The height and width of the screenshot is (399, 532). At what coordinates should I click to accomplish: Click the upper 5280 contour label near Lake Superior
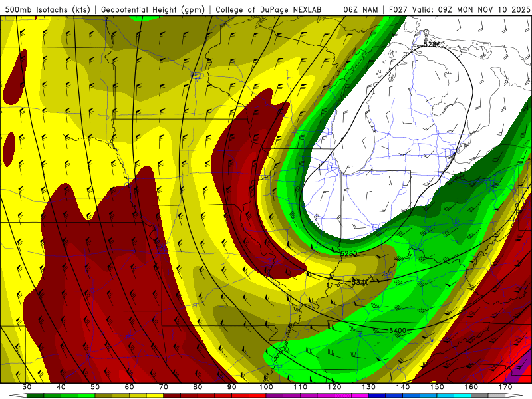[432, 44]
